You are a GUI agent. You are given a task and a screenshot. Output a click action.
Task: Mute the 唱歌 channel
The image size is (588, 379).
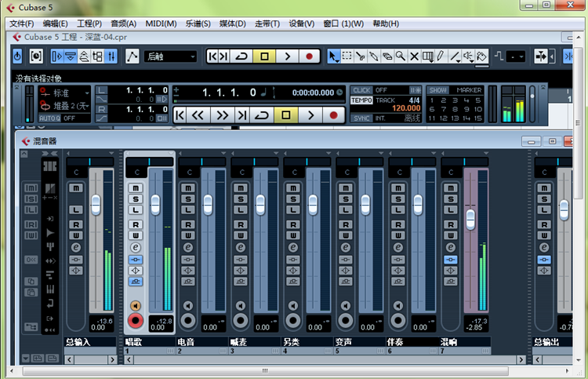tap(136, 188)
